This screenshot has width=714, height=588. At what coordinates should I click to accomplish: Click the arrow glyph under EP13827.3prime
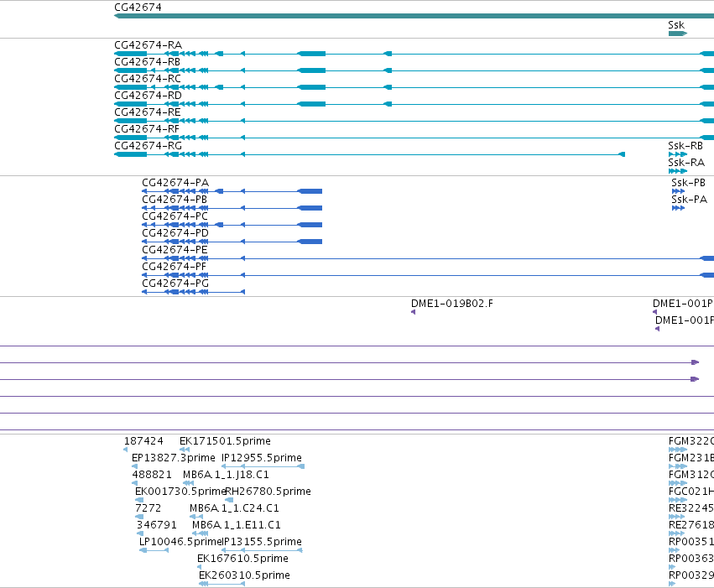point(135,466)
